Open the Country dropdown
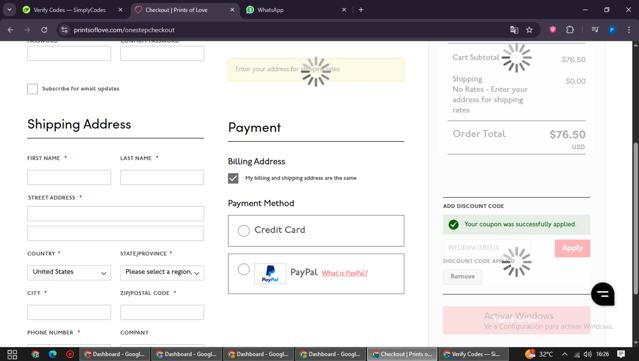639x361 pixels. pyautogui.click(x=69, y=272)
